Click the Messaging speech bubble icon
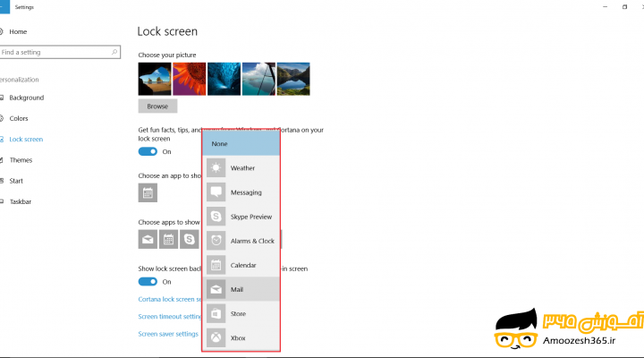Viewport: 644px width, 358px height. tap(216, 192)
